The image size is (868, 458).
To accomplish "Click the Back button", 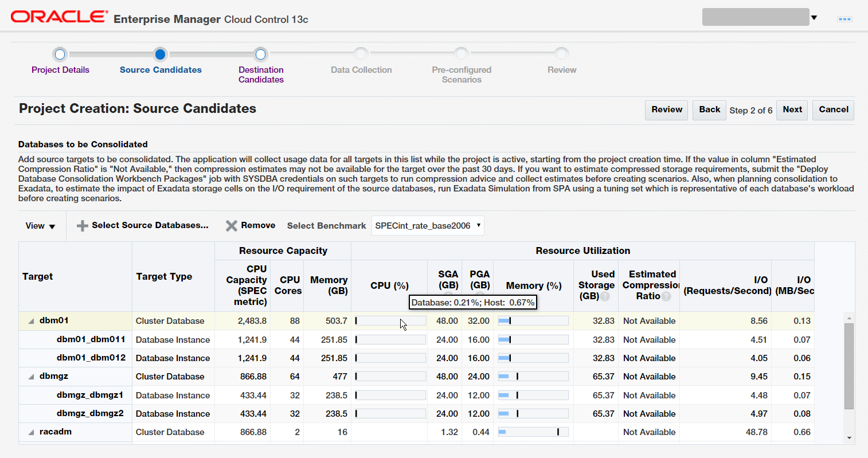I will [x=709, y=110].
